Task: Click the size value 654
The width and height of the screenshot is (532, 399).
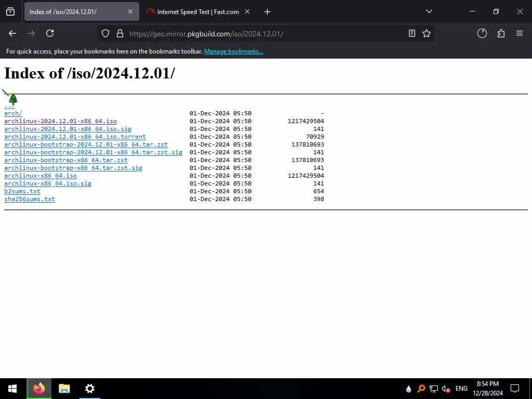Action: [318, 191]
